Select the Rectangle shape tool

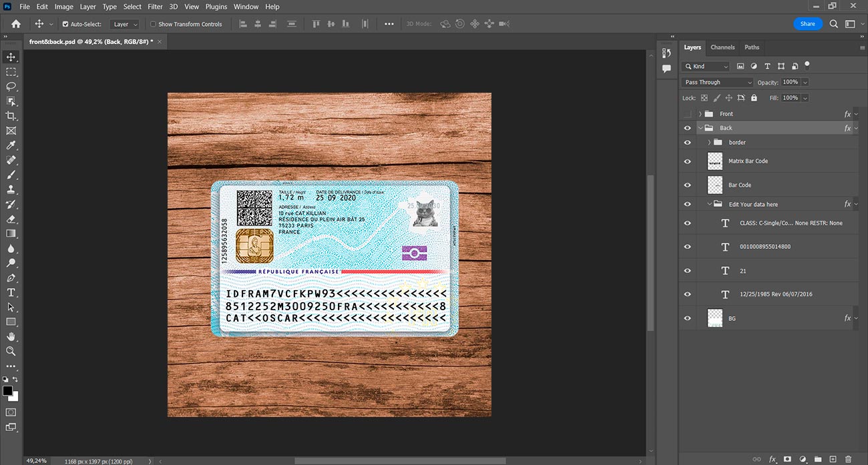[11, 322]
